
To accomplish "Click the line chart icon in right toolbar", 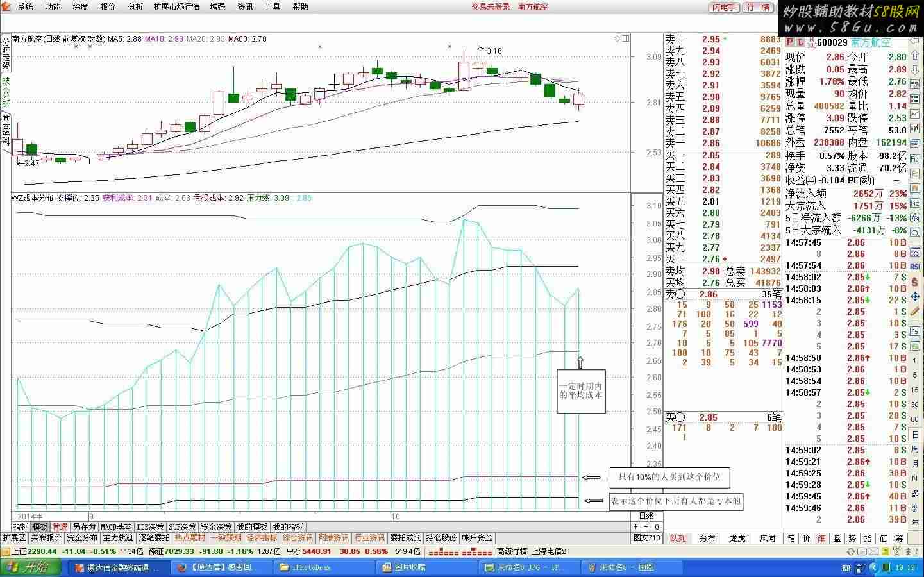I will (915, 113).
